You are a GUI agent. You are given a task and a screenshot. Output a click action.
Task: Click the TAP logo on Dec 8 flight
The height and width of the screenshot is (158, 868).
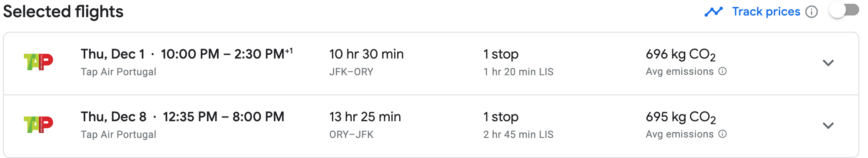click(38, 125)
